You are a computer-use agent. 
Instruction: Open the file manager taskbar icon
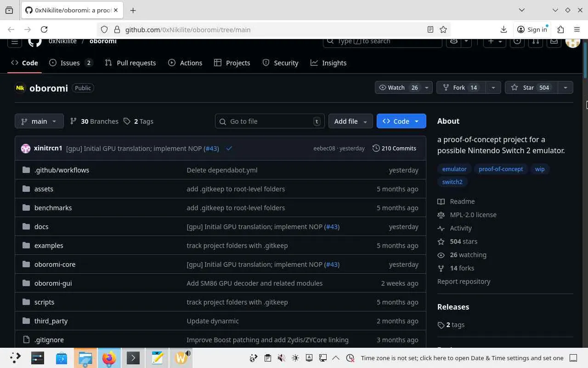click(85, 358)
